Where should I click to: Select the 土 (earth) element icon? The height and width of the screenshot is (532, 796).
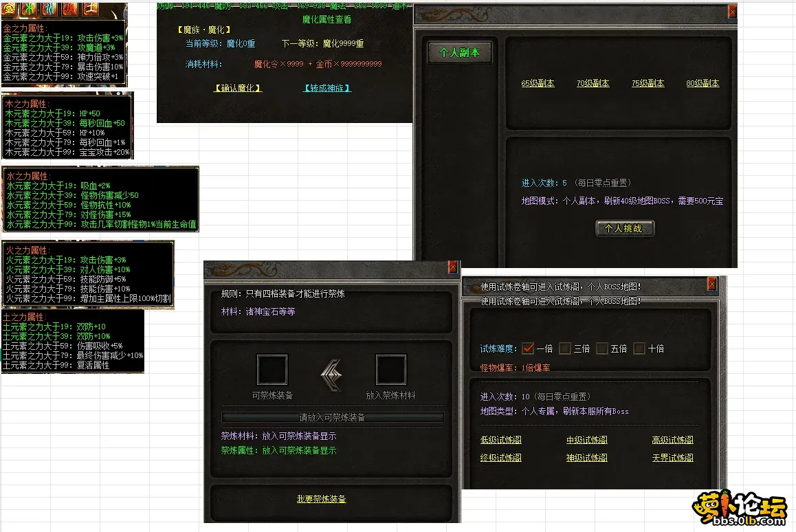click(x=90, y=9)
